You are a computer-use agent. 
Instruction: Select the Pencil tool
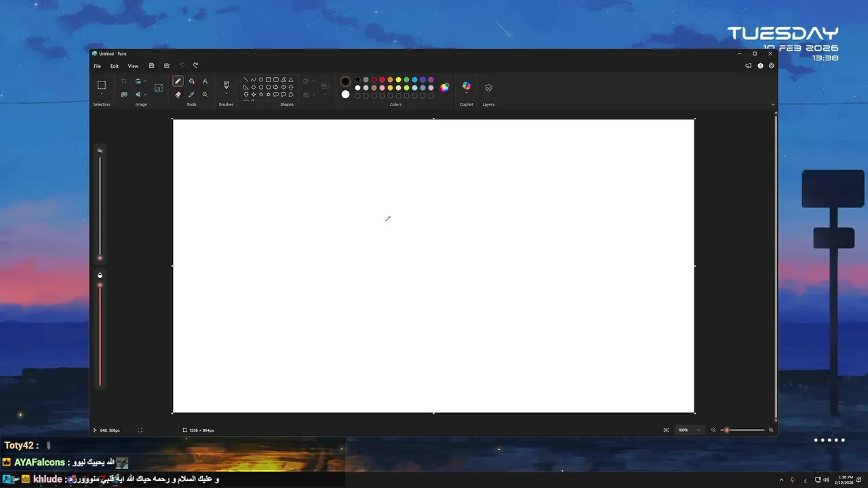[x=178, y=81]
